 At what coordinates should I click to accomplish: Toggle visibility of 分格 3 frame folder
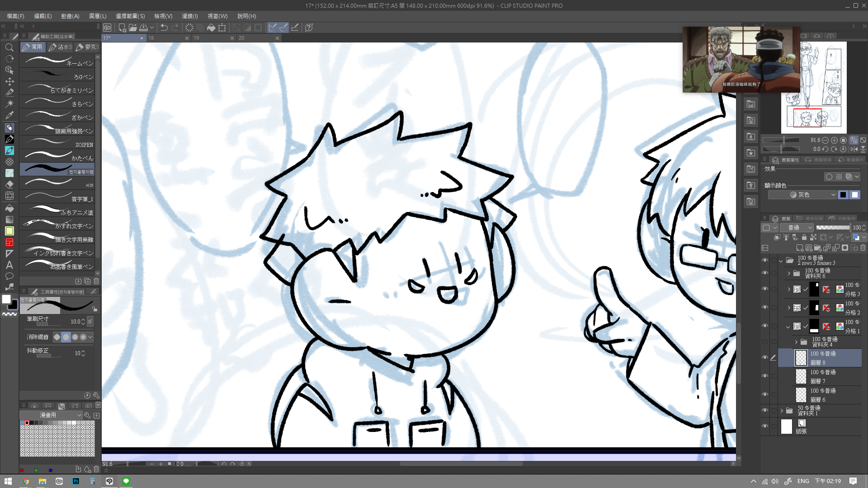[765, 289]
